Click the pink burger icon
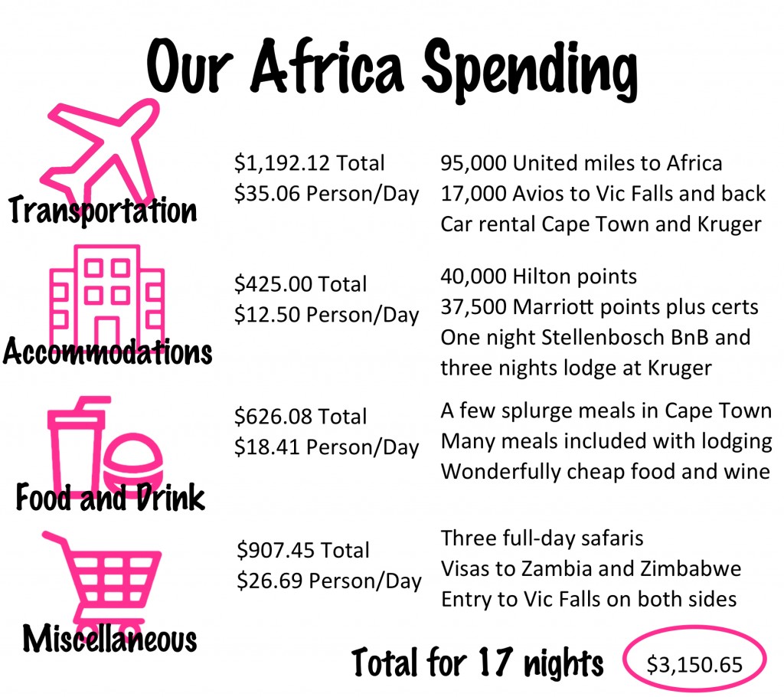This screenshot has width=784, height=697. click(x=134, y=463)
